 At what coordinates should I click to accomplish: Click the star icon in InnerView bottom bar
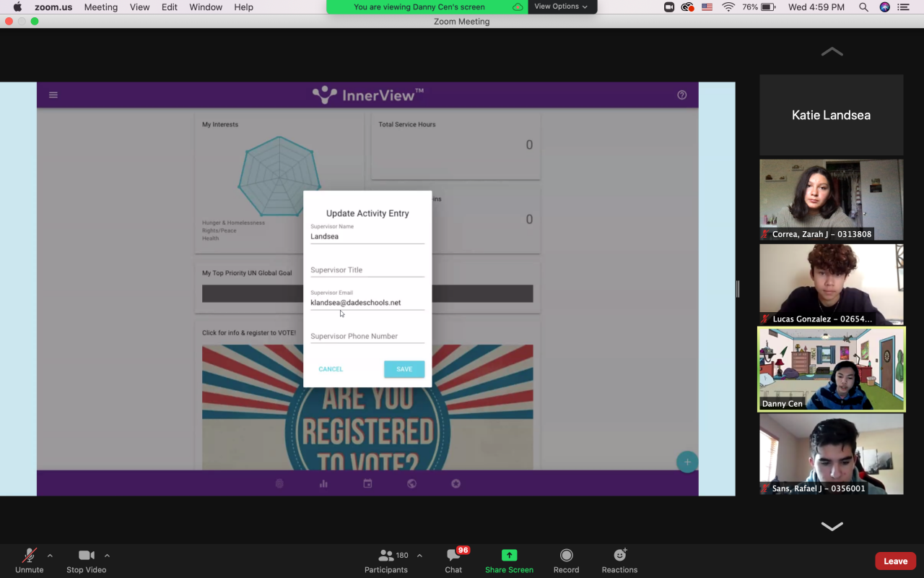(x=456, y=484)
